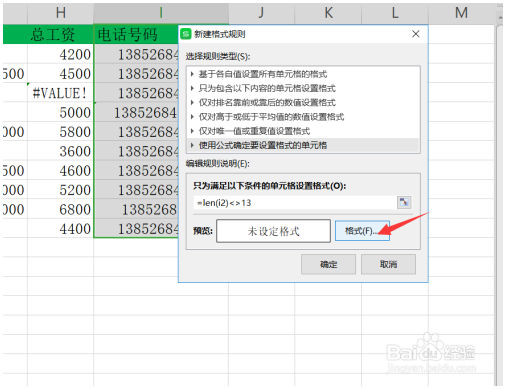Screen dimensions: 506x389
Task: Select rule type 仅对唯一值或重复值设置格式
Action: (x=303, y=131)
